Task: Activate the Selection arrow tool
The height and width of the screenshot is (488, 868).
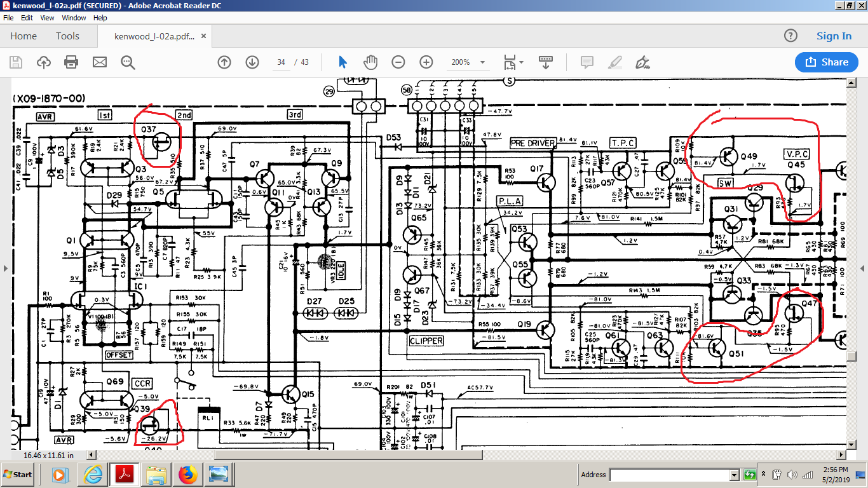Action: coord(343,62)
